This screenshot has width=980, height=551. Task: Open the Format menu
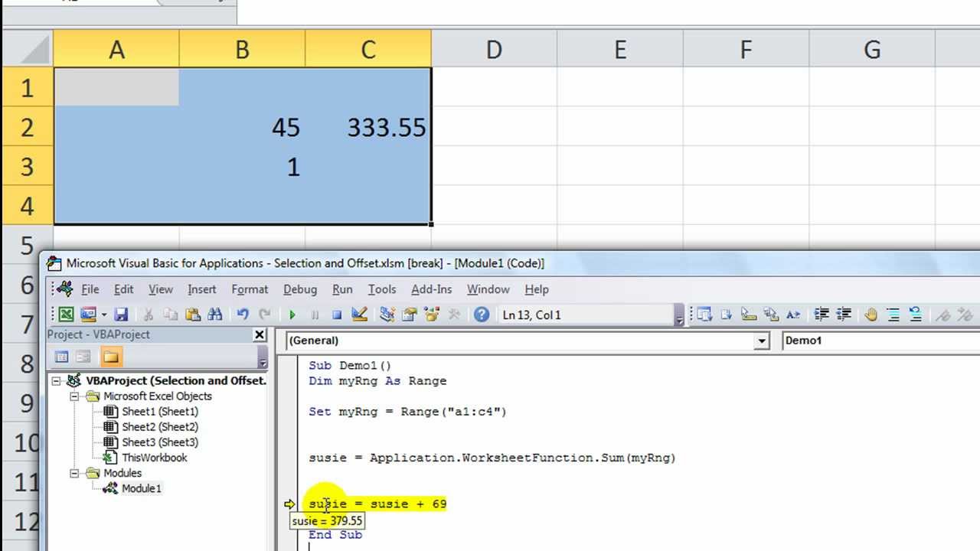[250, 289]
